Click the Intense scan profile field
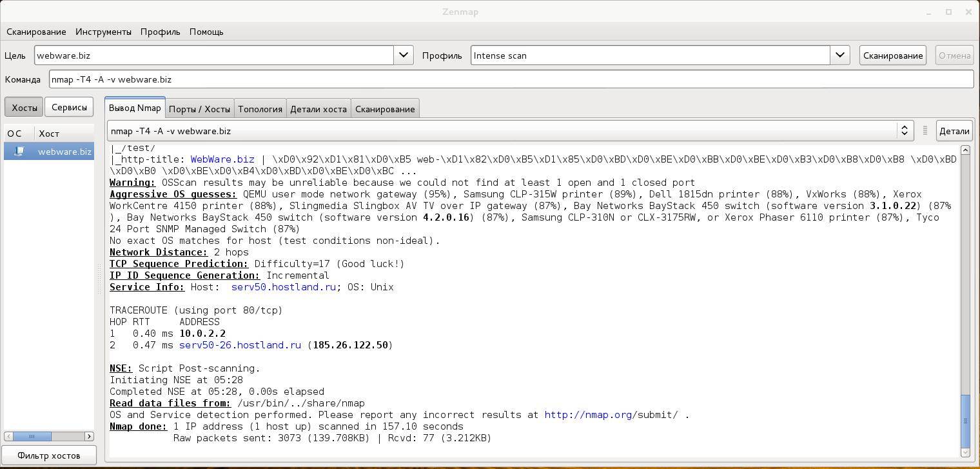 tap(651, 55)
